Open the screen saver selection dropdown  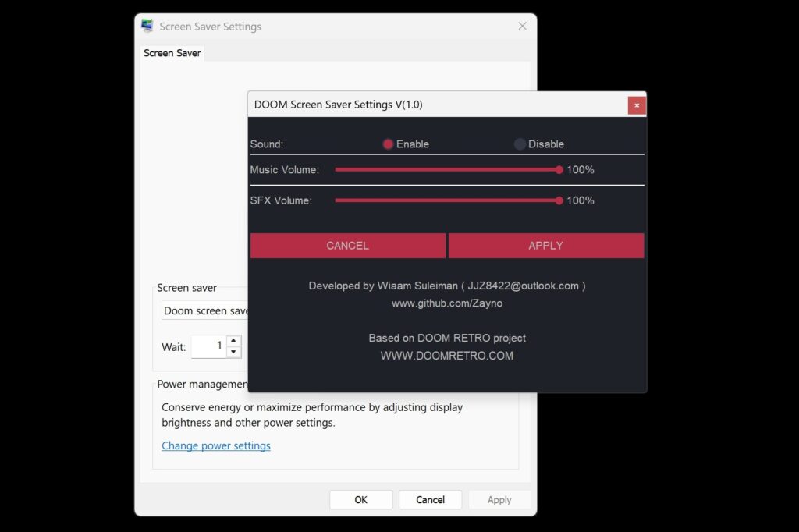(x=207, y=310)
